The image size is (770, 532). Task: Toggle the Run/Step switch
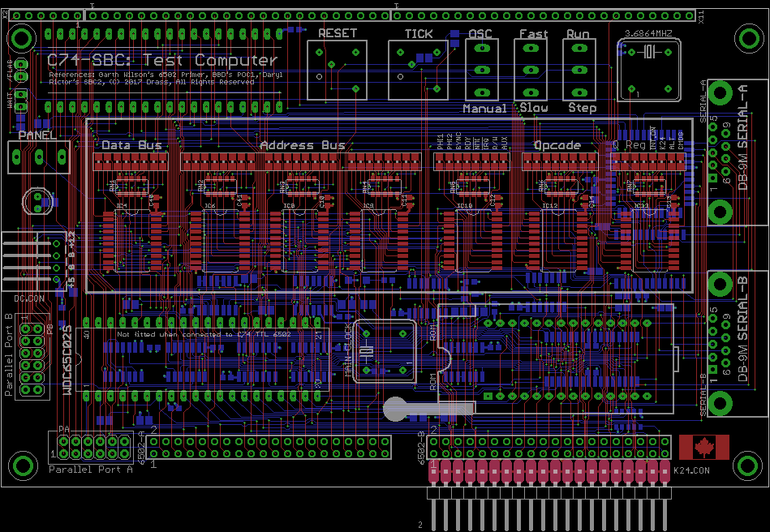point(579,71)
